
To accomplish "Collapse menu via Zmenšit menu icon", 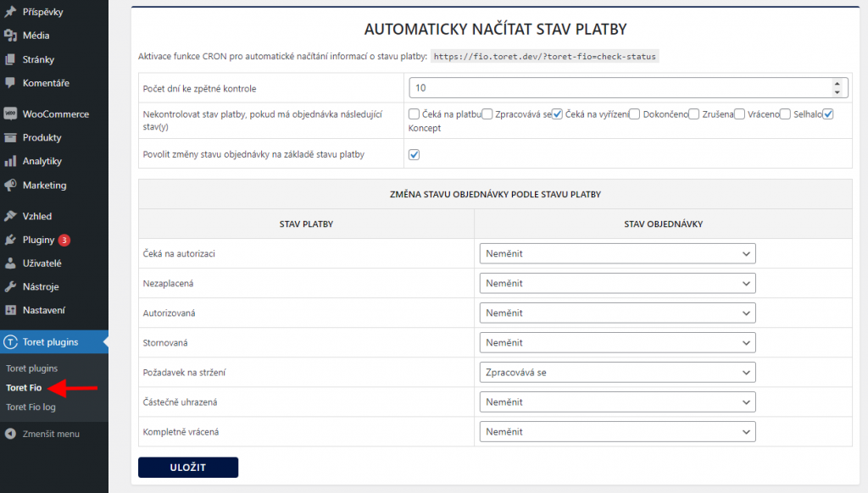I will tap(10, 434).
